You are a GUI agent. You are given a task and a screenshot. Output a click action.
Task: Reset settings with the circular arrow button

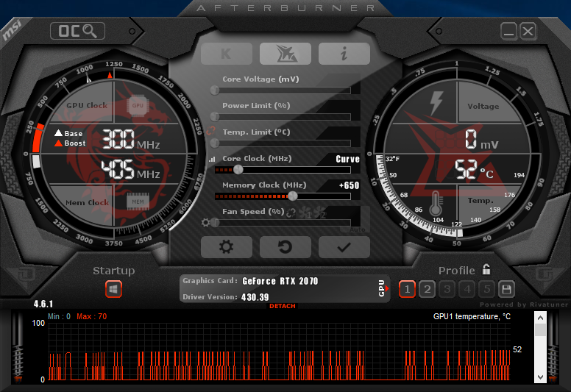[x=285, y=247]
